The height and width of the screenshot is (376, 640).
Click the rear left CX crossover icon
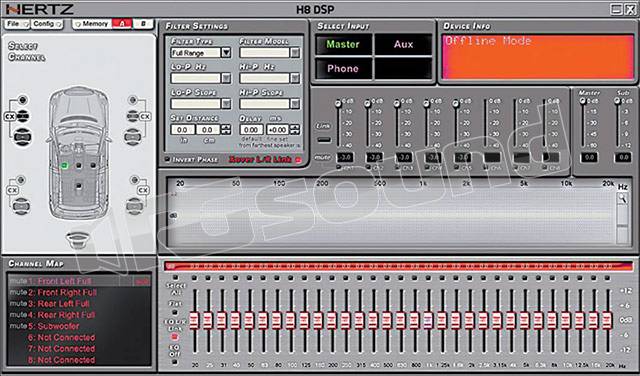[12, 190]
